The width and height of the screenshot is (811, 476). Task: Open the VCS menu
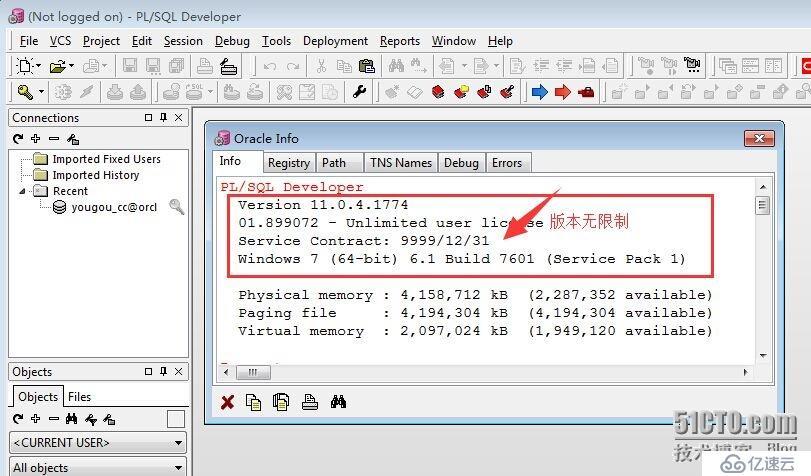[60, 41]
